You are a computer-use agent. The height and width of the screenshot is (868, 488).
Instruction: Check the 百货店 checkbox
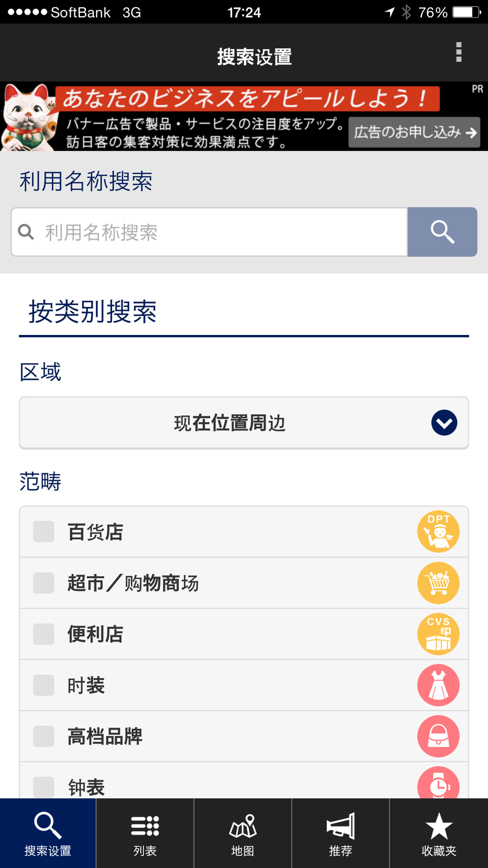pos(43,532)
